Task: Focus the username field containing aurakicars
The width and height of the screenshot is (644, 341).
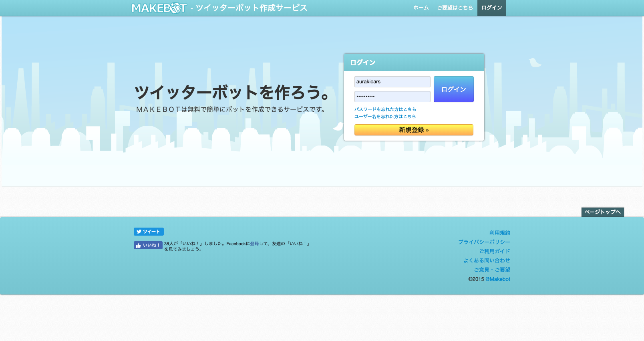Action: 392,82
